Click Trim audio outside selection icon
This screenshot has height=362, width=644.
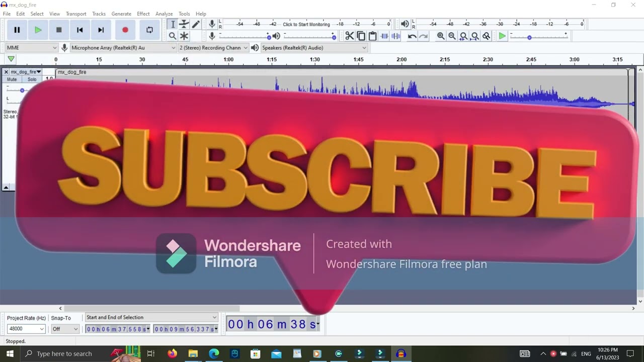[x=384, y=36]
